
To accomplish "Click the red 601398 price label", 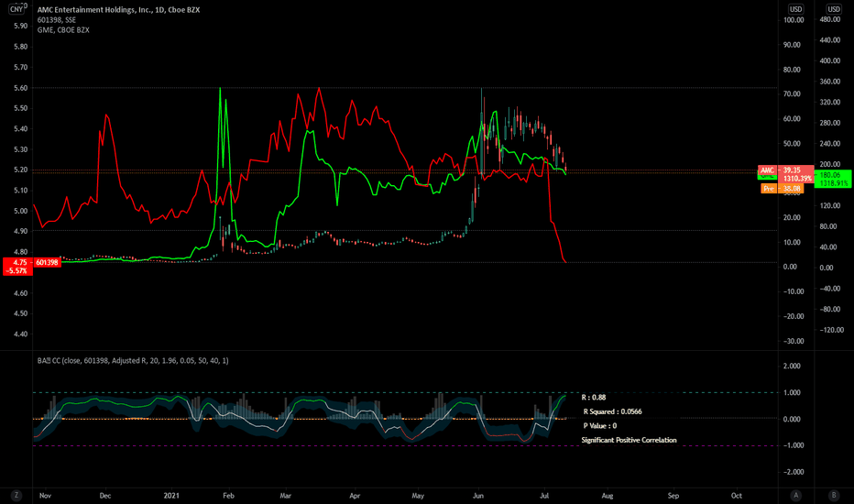I will click(x=47, y=263).
